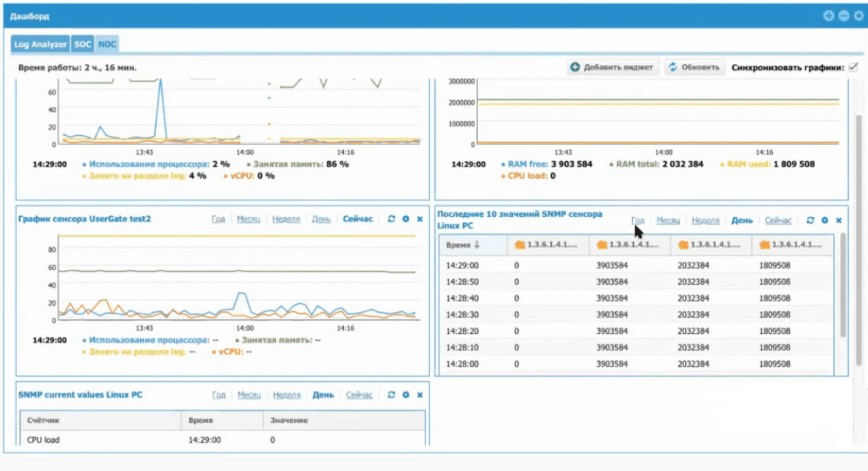Close the SNMP current values Linux PC widget
Image resolution: width=868 pixels, height=471 pixels.
coord(420,395)
